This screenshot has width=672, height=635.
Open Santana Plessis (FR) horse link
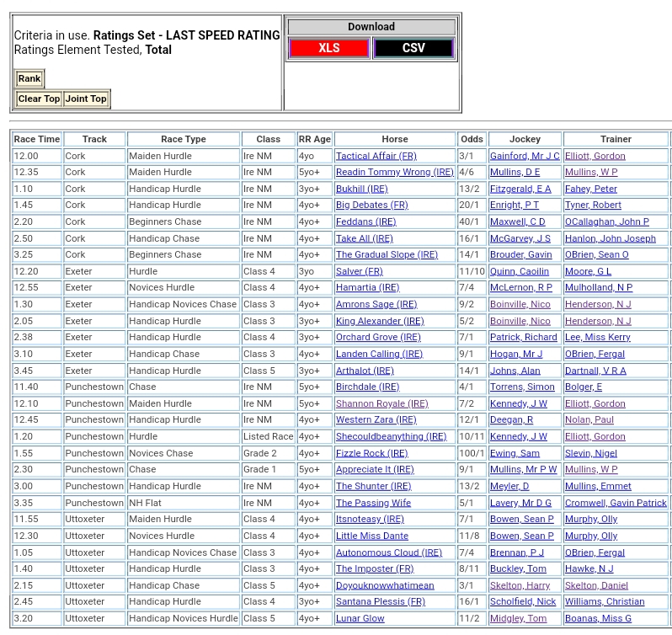380,602
